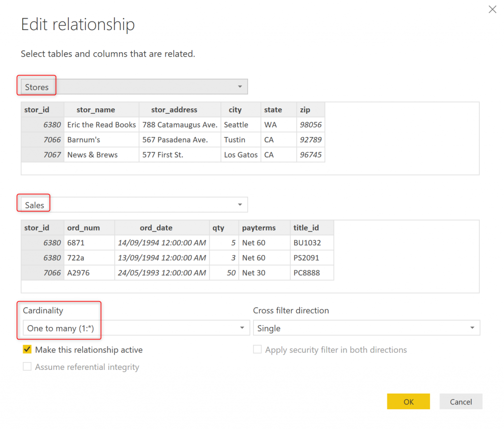Close the Edit relationship dialog
The height and width of the screenshot is (430, 504).
point(492,9)
